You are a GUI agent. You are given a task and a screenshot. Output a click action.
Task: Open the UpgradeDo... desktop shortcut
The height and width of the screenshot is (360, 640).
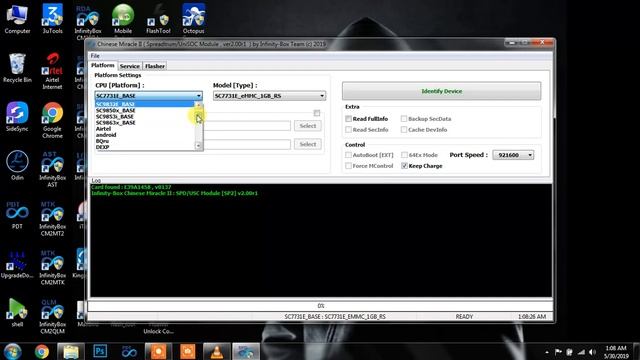(x=17, y=264)
